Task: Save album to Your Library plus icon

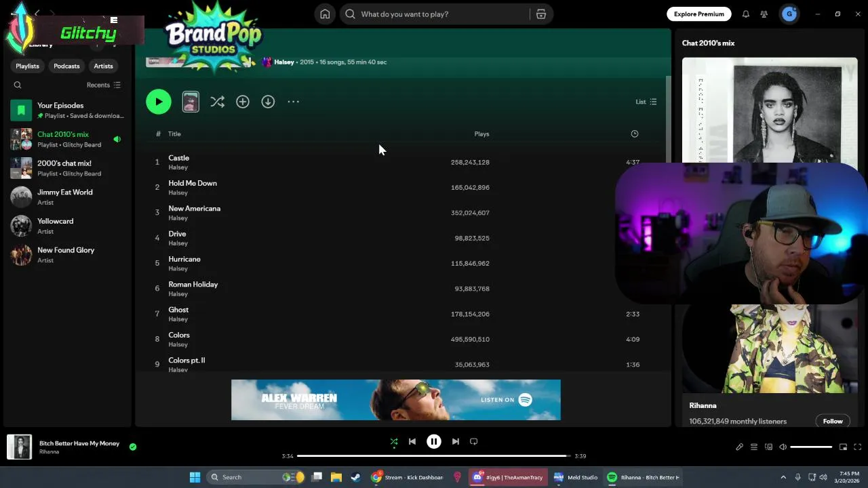Action: coord(243,102)
